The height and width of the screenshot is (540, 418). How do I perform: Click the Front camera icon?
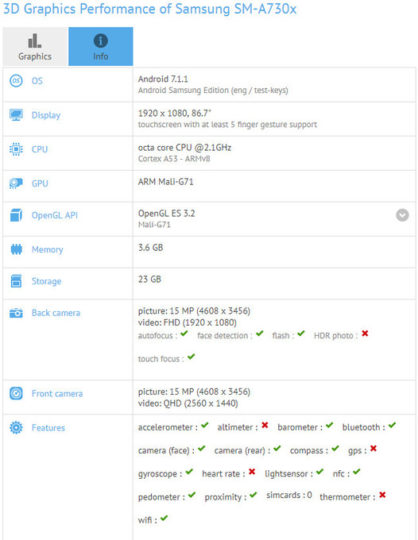coord(16,393)
